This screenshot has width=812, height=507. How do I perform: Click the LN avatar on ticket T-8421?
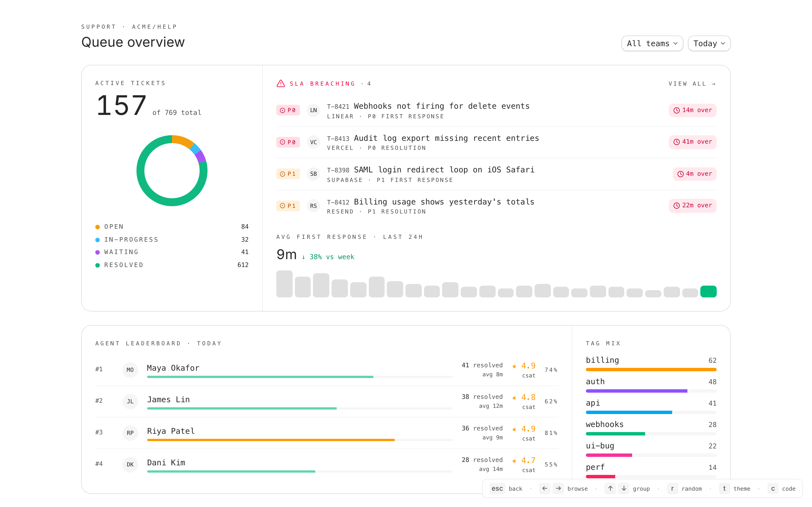click(313, 110)
